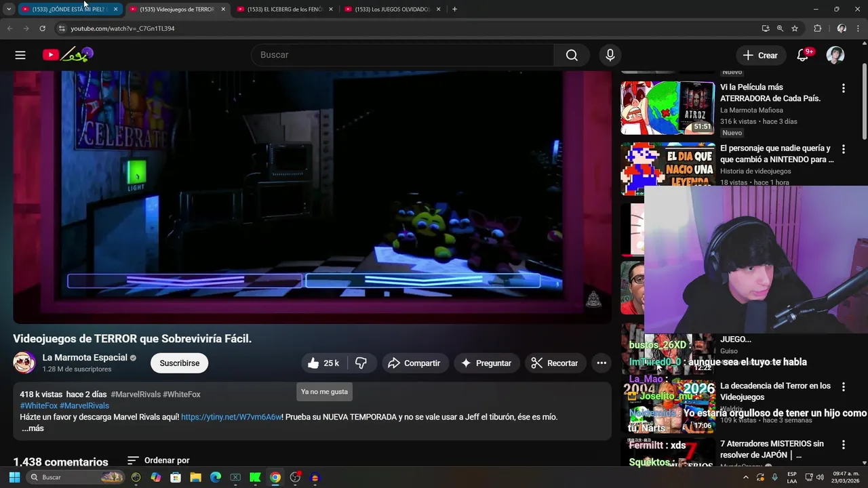Open more actions ellipsis under the video
The height and width of the screenshot is (488, 868).
(x=601, y=363)
